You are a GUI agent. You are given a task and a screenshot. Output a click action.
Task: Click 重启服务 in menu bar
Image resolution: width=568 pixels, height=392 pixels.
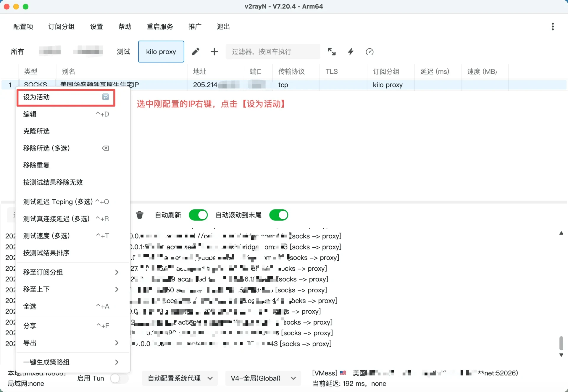click(160, 27)
